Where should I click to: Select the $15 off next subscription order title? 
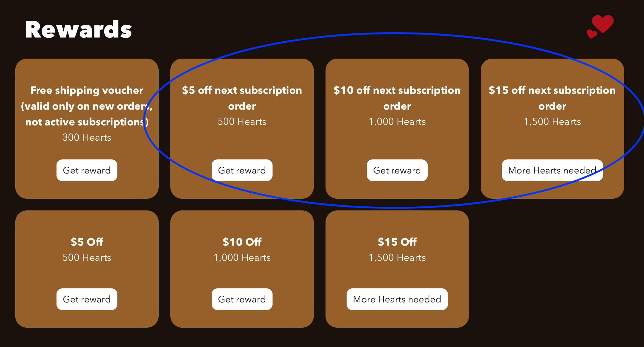click(552, 98)
